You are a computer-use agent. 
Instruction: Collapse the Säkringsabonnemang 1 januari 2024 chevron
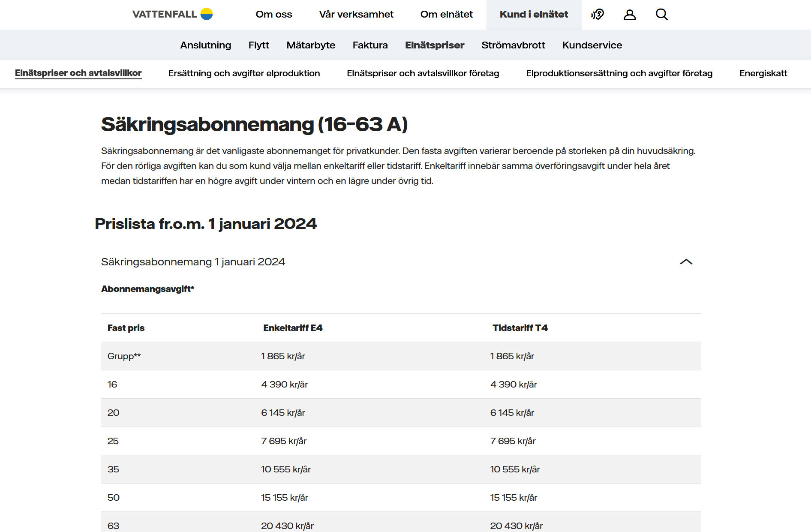(x=686, y=262)
